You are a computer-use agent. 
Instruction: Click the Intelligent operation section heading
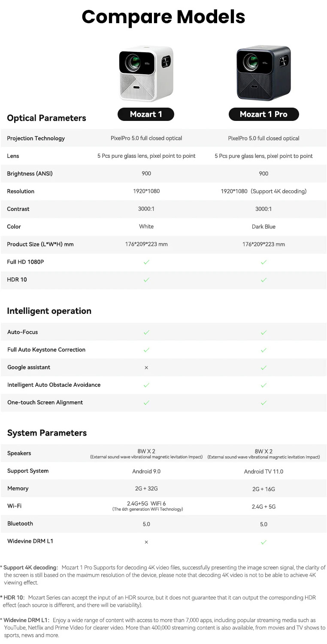coord(49,311)
